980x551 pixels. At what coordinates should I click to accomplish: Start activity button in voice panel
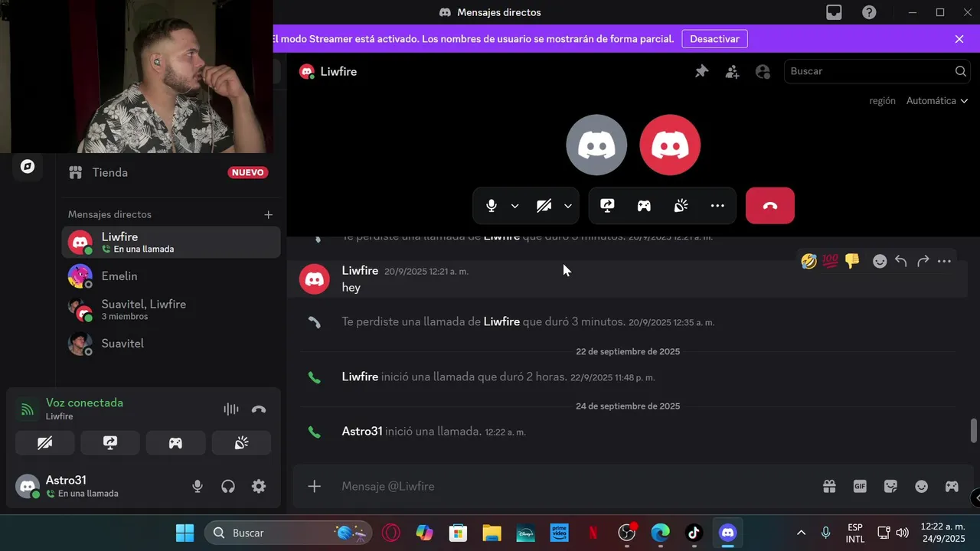[175, 443]
